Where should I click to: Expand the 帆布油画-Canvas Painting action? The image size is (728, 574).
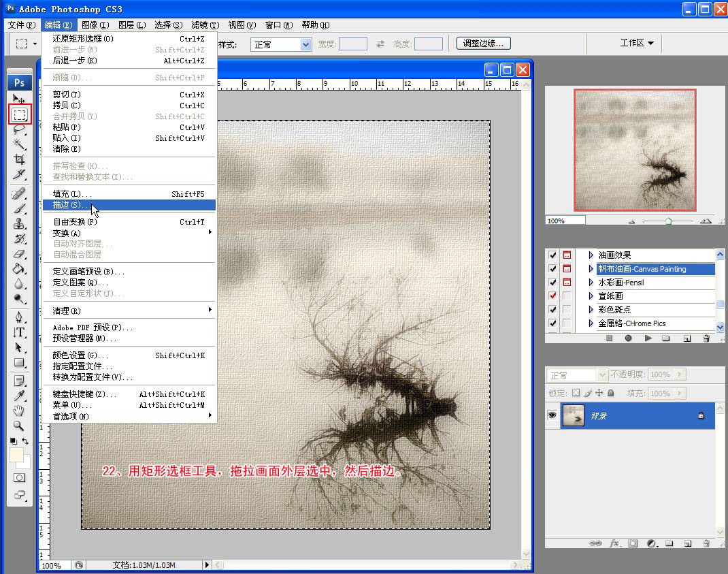pos(591,269)
